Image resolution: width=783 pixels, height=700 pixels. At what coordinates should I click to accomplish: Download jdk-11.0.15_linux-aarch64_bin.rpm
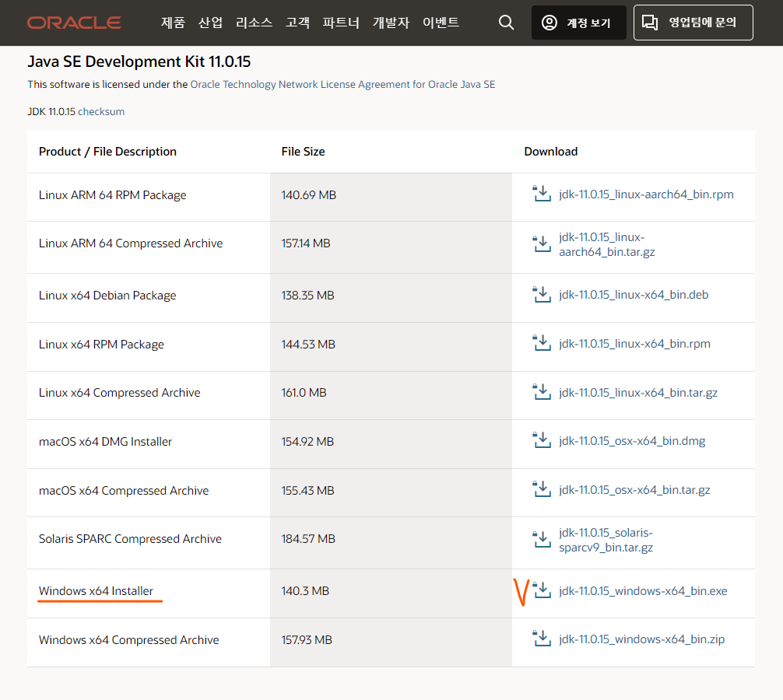[x=646, y=194]
